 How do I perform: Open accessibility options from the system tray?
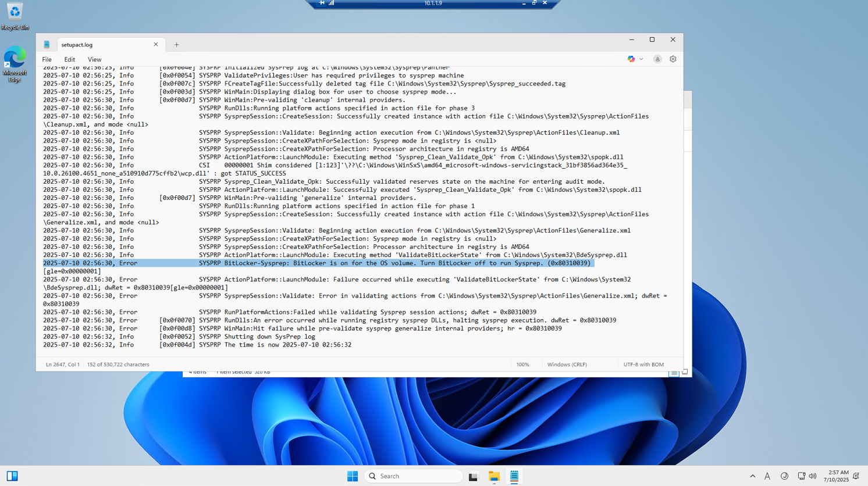pos(784,476)
